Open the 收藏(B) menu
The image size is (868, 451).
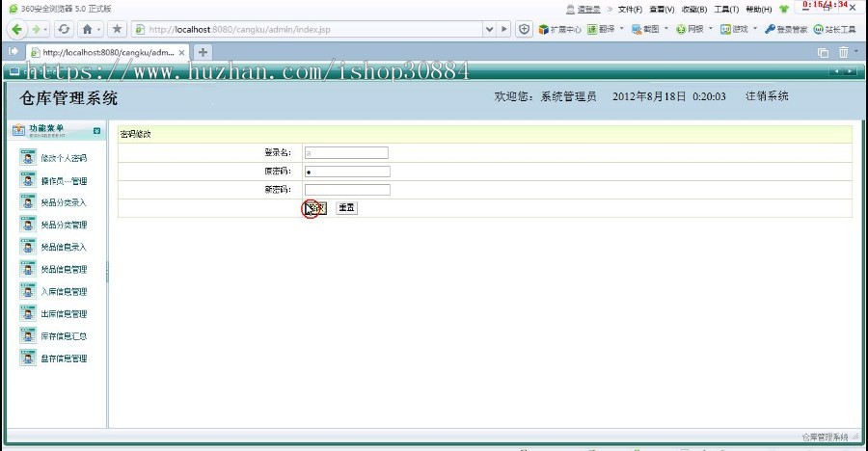[694, 10]
